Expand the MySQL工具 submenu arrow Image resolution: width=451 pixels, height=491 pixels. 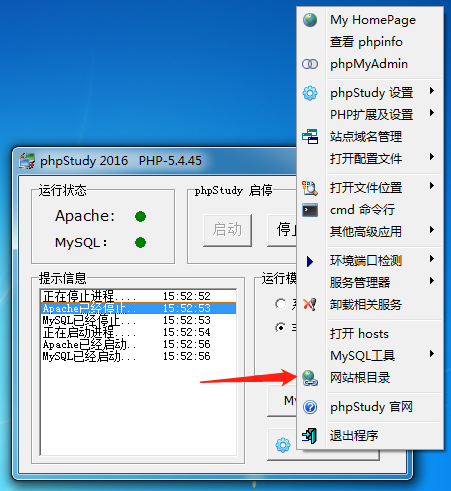pyautogui.click(x=432, y=354)
